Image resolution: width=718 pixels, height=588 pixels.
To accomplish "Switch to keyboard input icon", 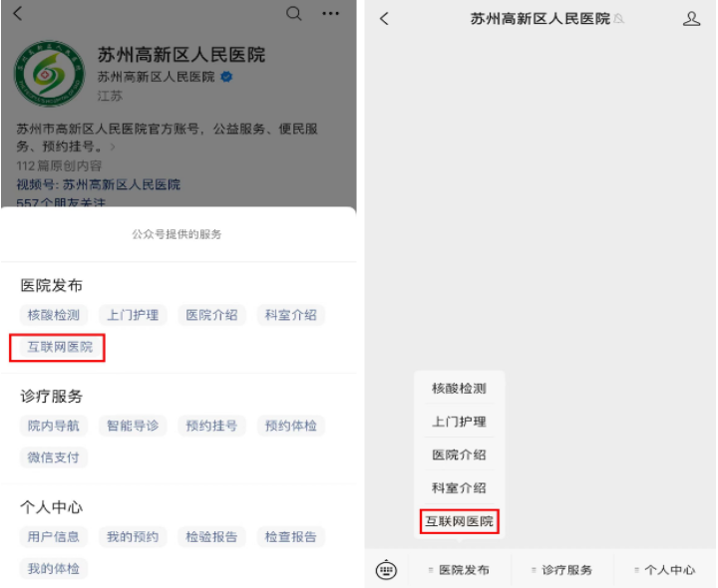I will pyautogui.click(x=386, y=570).
